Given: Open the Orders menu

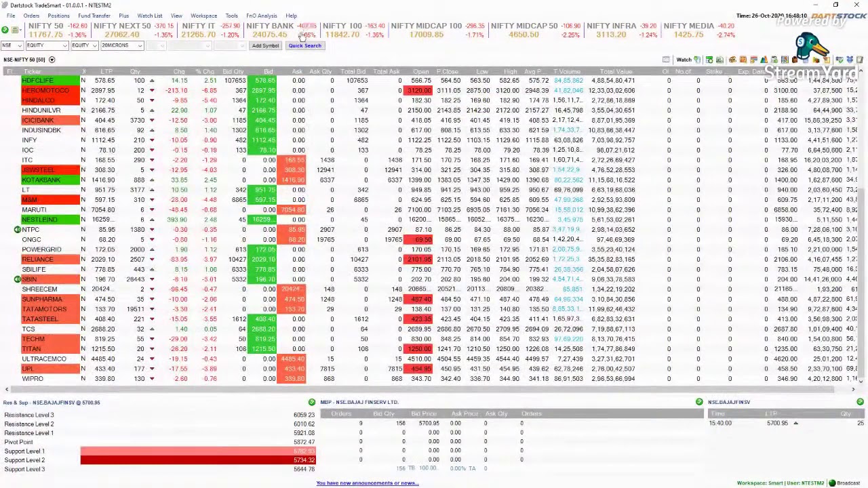Looking at the screenshot, I should 31,16.
